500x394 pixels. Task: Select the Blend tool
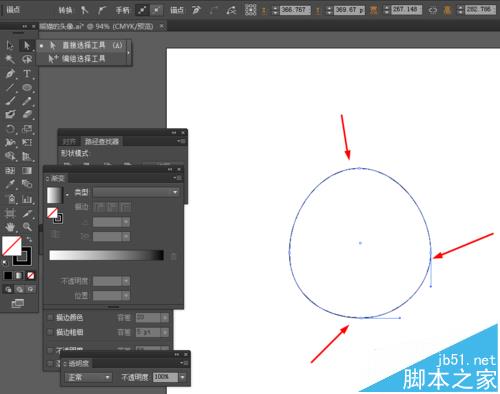[x=27, y=184]
